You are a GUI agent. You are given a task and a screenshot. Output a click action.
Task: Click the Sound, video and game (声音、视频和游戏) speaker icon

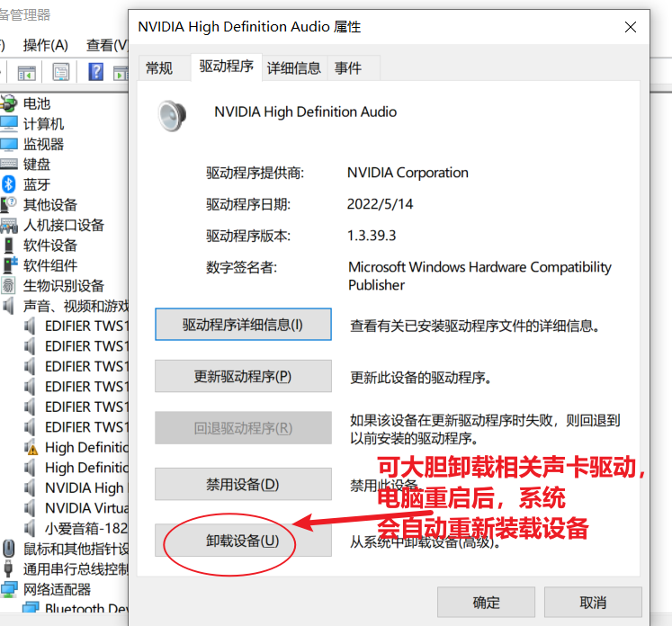pyautogui.click(x=9, y=306)
